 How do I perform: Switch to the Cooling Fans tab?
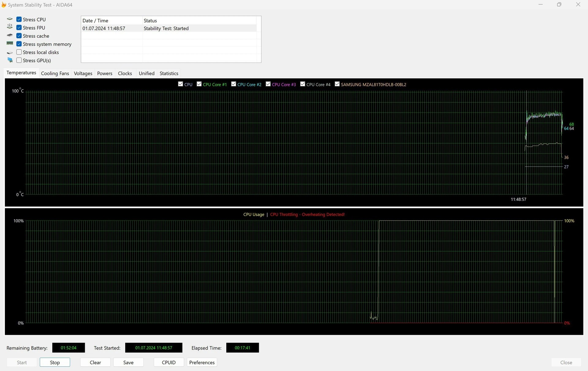point(55,73)
